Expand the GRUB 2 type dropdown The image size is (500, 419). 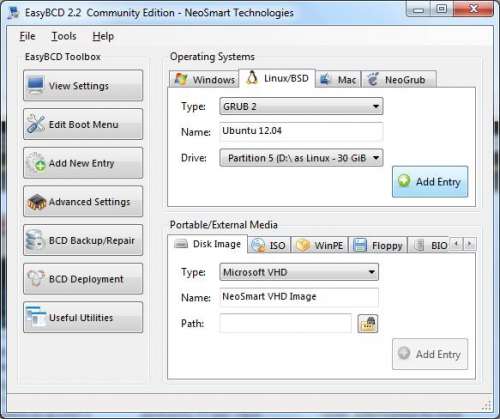[301, 106]
